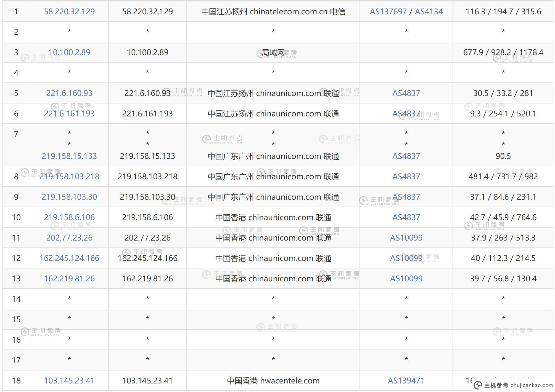Follow the AS4837 link in row 9
Viewport: 555px width, 392px height.
(x=406, y=197)
